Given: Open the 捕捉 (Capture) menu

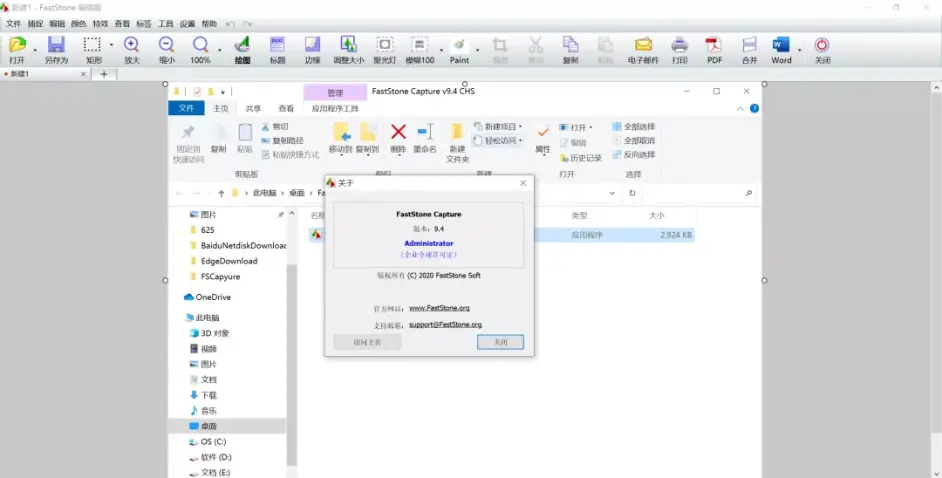Looking at the screenshot, I should point(35,24).
